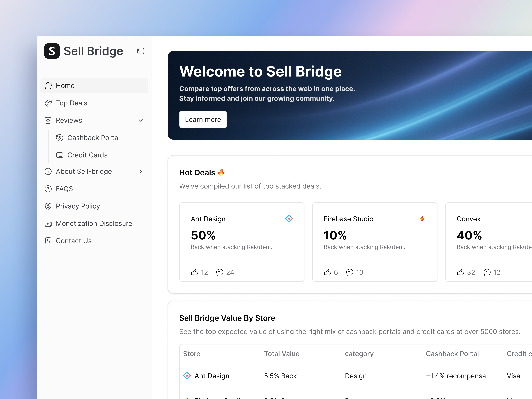Image resolution: width=532 pixels, height=399 pixels.
Task: Click the Store column header
Action: click(x=192, y=354)
